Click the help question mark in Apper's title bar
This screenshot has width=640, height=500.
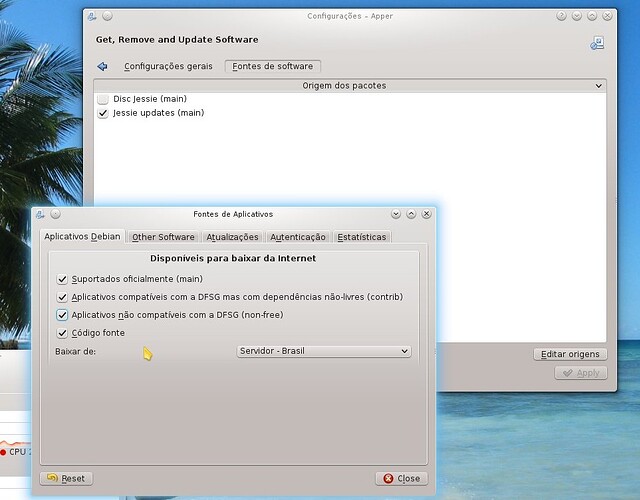pyautogui.click(x=562, y=17)
